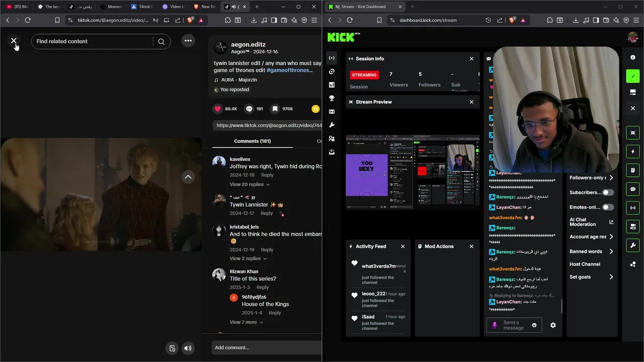Click in the Add comment field

(x=267, y=347)
